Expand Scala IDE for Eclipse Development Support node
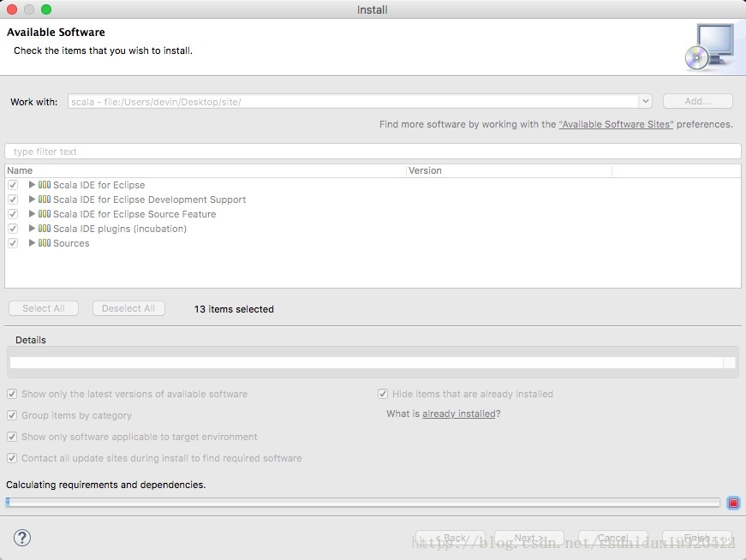 [32, 200]
